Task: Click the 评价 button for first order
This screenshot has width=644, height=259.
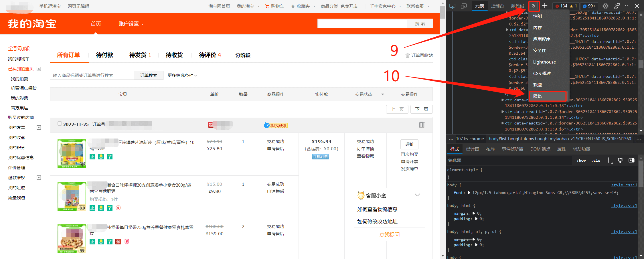Action: (409, 144)
